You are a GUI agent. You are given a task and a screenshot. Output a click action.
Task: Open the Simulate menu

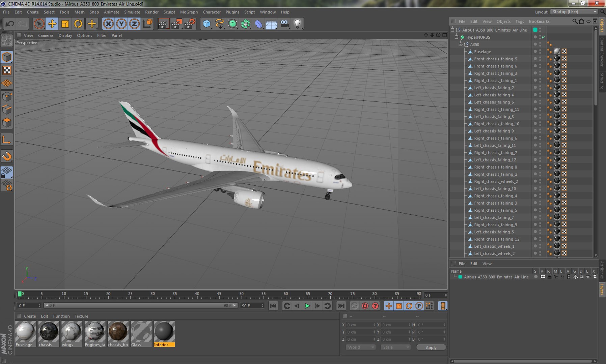click(x=132, y=12)
